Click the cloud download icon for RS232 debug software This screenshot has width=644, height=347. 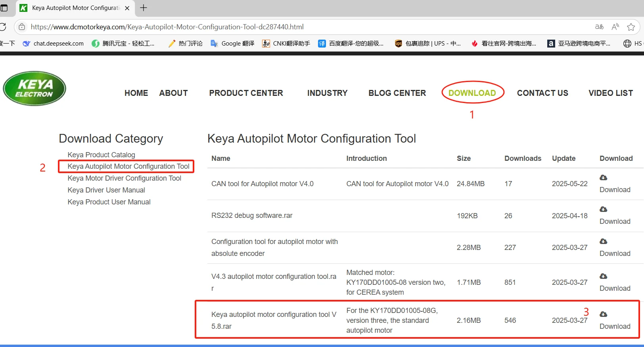click(x=604, y=209)
